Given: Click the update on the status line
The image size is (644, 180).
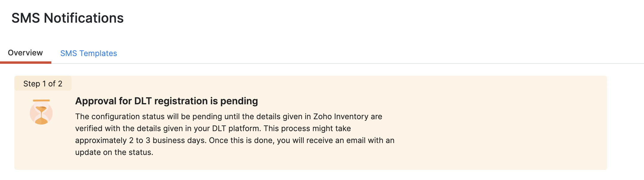Looking at the screenshot, I should 114,152.
